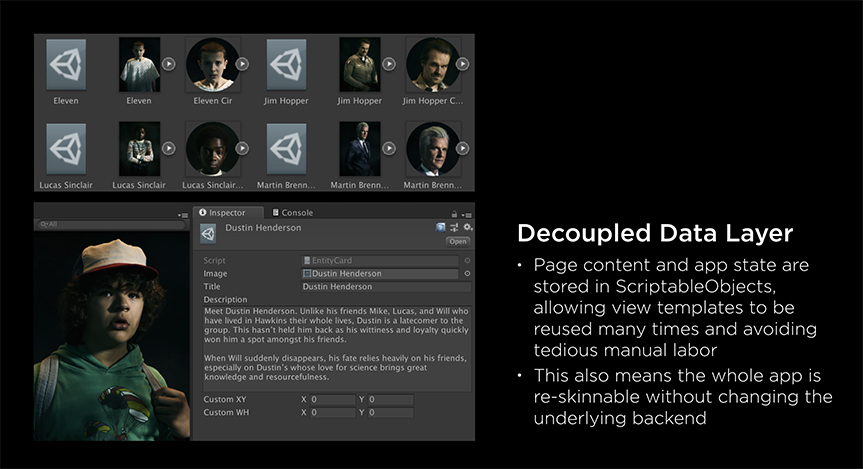This screenshot has width=863, height=469.
Task: Click the preset sliders icon in Inspector
Action: 454,227
